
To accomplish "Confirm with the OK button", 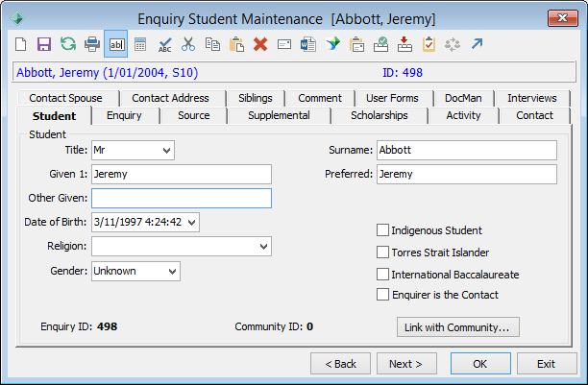I will coord(480,364).
